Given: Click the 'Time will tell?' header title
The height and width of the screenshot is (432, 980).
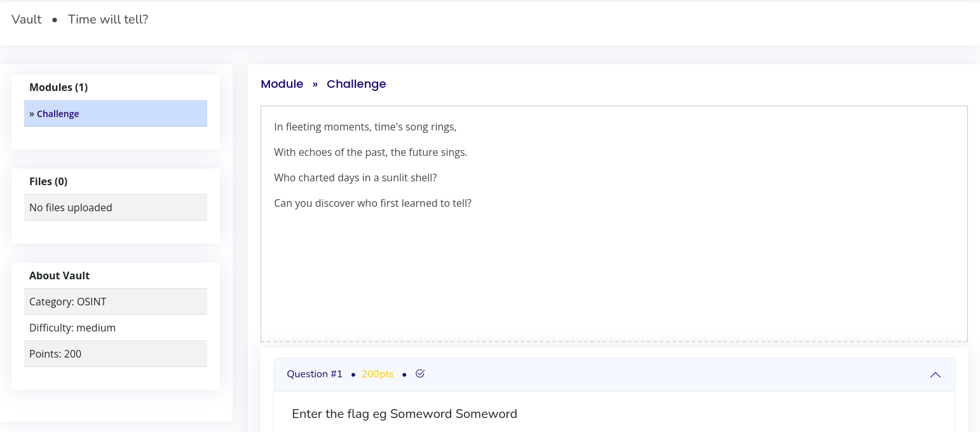Looking at the screenshot, I should (108, 19).
